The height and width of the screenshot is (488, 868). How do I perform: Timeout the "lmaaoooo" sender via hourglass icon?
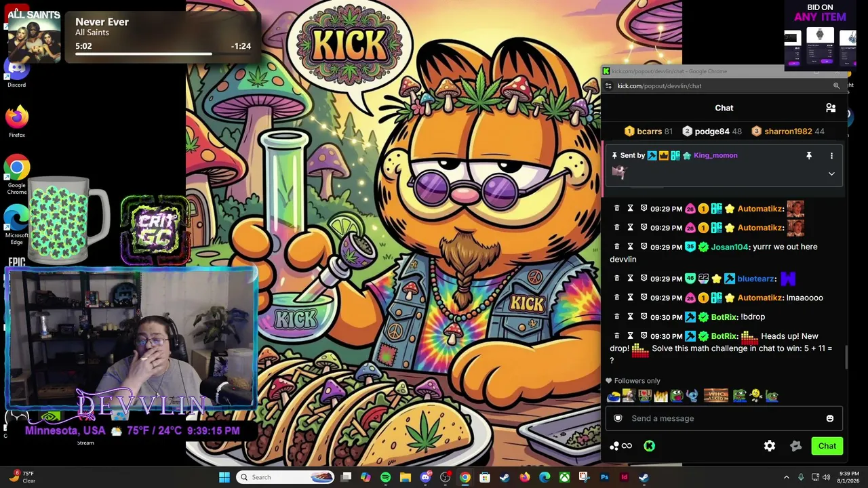630,298
